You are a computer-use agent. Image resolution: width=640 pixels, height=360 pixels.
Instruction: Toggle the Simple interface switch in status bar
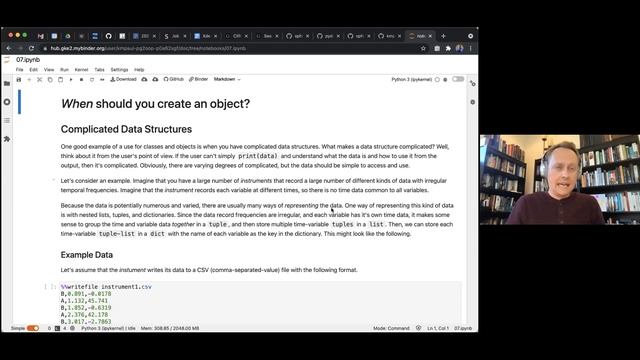33,328
